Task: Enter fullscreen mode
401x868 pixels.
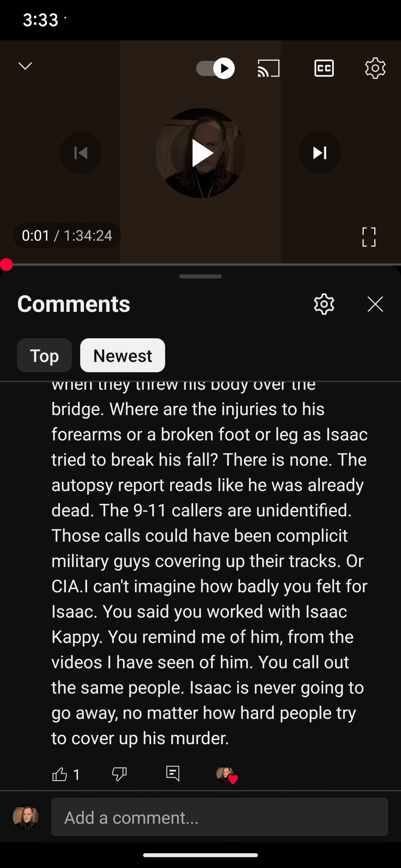Action: point(369,237)
